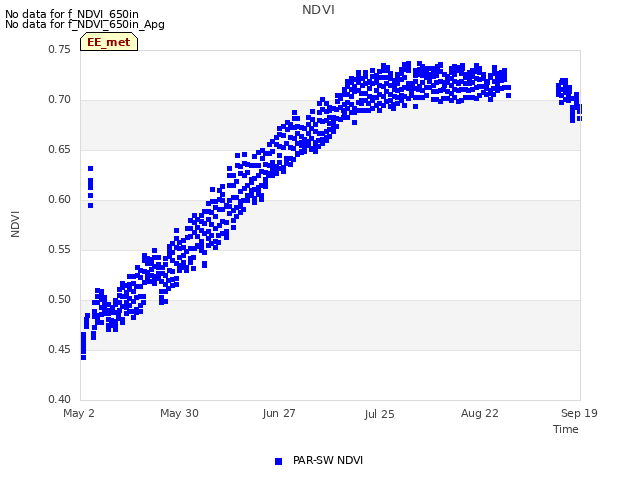The height and width of the screenshot is (480, 640).
Task: Click the NDVI chart title
Action: (x=318, y=10)
